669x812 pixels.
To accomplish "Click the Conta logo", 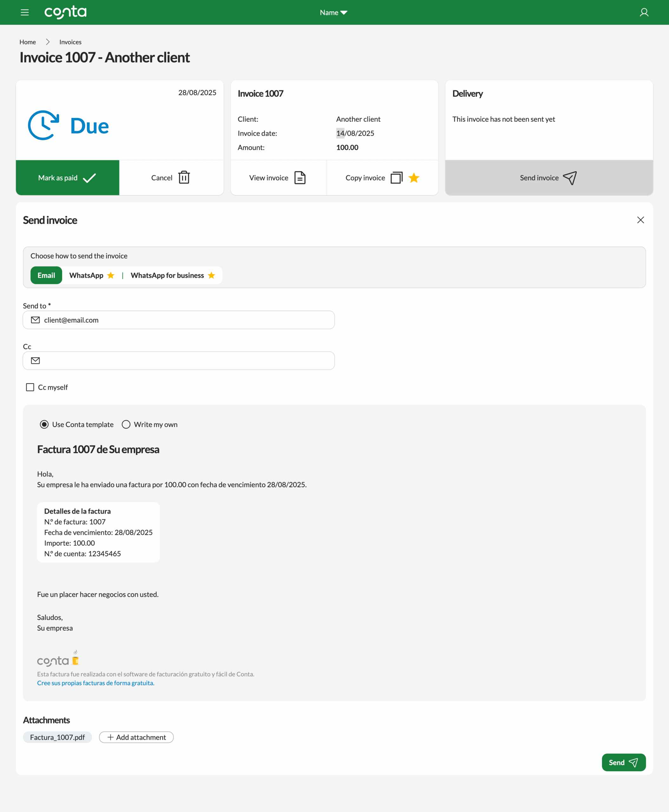I will tap(66, 12).
